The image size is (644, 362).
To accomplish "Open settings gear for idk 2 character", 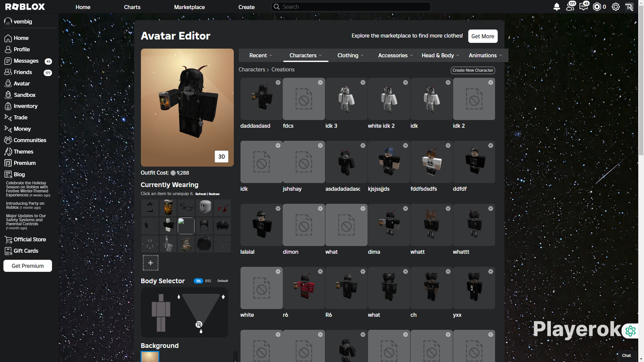I will 490,83.
